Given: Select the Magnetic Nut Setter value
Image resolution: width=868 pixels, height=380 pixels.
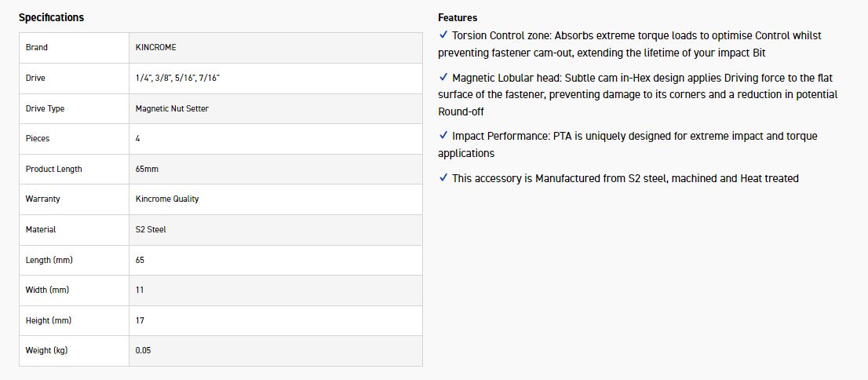Looking at the screenshot, I should (172, 108).
